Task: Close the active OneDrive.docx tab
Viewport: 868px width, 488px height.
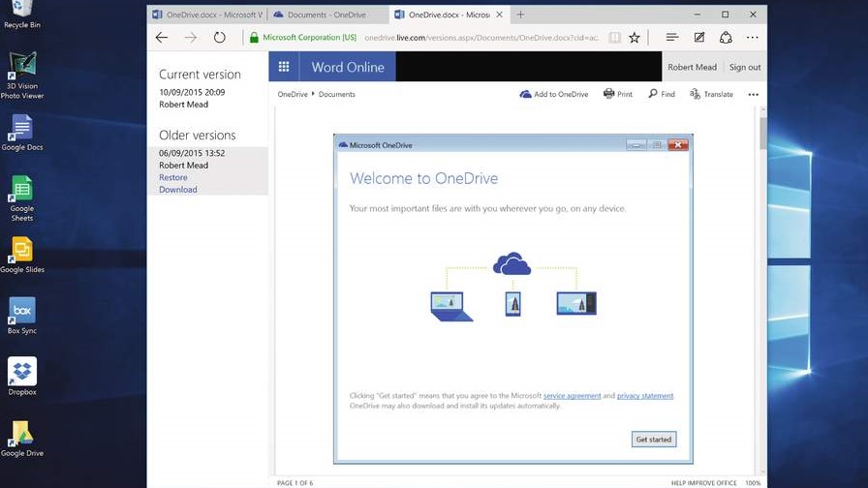Action: point(499,15)
